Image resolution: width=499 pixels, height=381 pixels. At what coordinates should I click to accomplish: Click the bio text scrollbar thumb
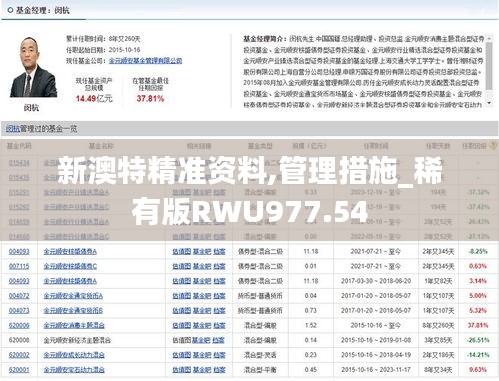coord(489,66)
